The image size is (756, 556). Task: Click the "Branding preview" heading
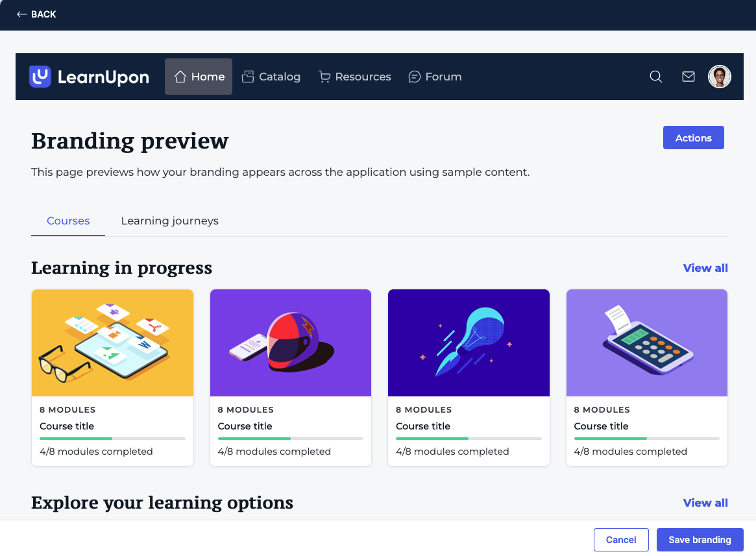130,141
